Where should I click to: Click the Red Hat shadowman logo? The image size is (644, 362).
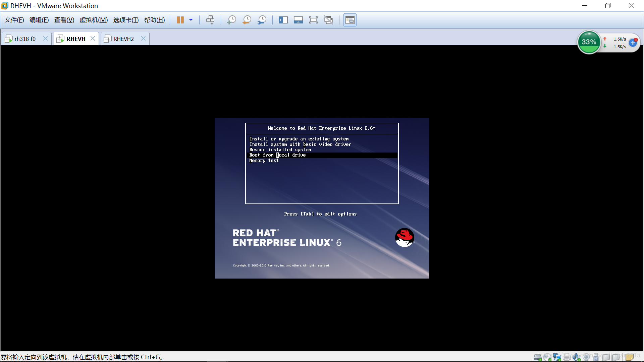tap(405, 237)
